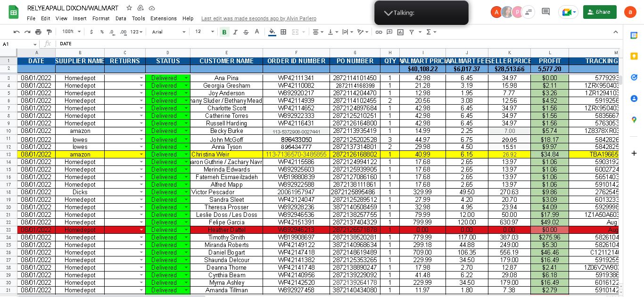Click the formula bar containing DATE
Image resolution: width=644 pixels, height=297 pixels.
click(x=337, y=44)
